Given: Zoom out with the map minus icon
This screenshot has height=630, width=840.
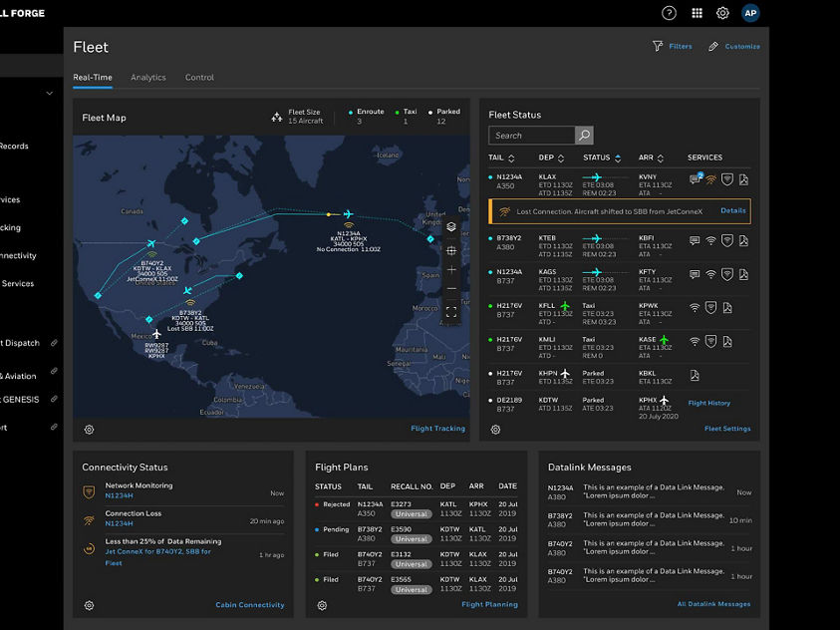Looking at the screenshot, I should pyautogui.click(x=451, y=289).
